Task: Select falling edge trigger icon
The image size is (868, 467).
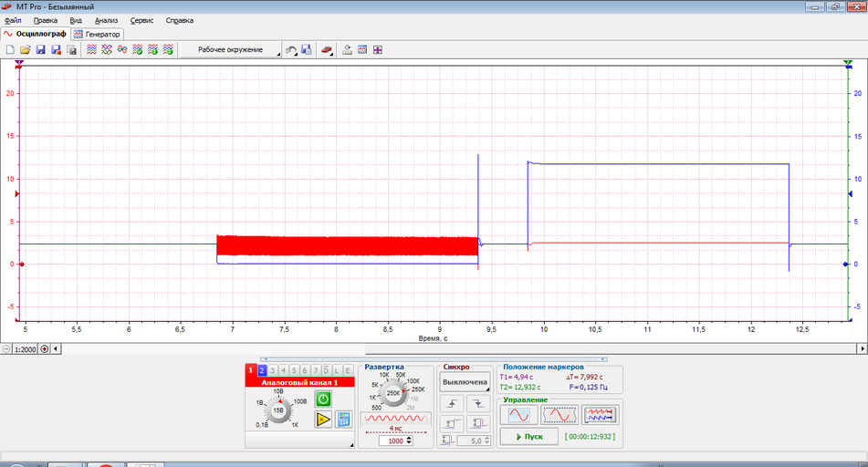Action: point(478,404)
